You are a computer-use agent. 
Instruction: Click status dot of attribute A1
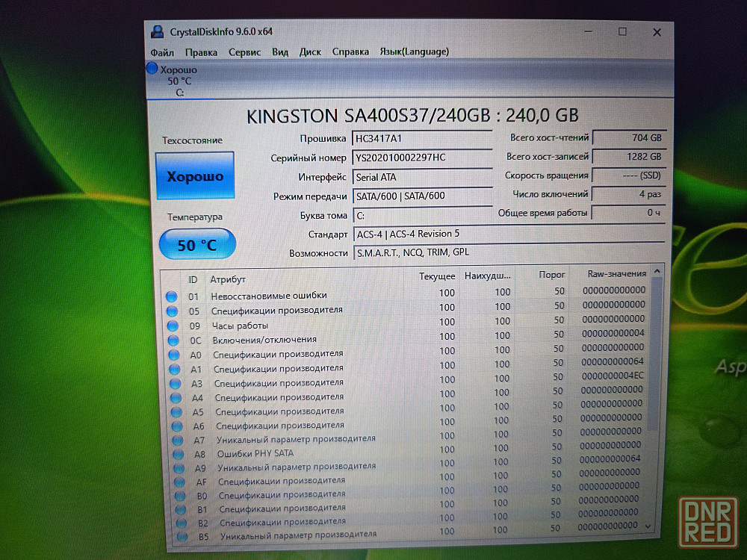pos(174,370)
